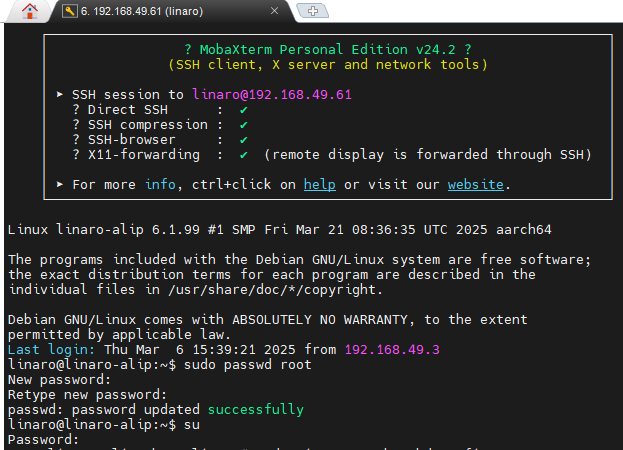
Task: Click the X11-forwarding green checkmark
Action: [x=244, y=155]
